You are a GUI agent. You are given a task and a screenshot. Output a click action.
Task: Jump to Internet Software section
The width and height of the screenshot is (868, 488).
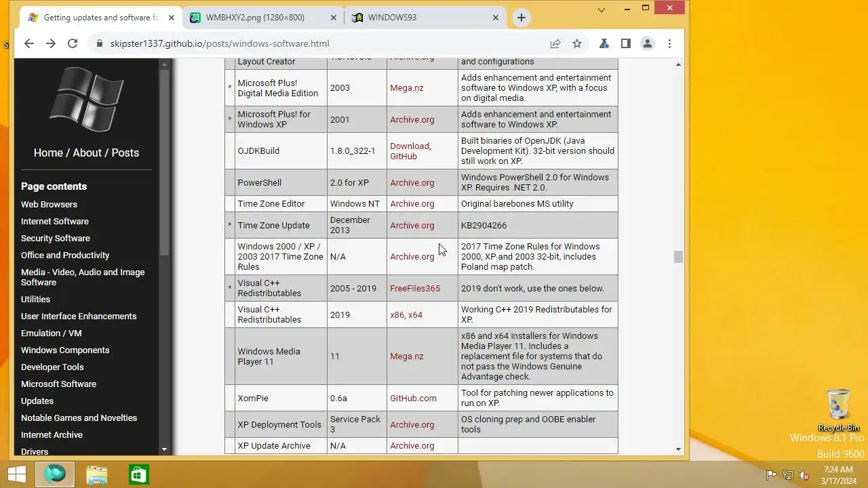click(55, 221)
